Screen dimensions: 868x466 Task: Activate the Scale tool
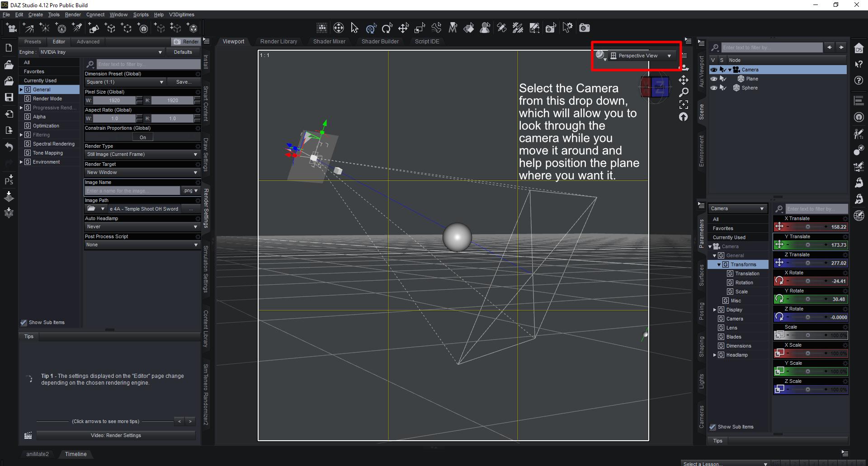(420, 28)
